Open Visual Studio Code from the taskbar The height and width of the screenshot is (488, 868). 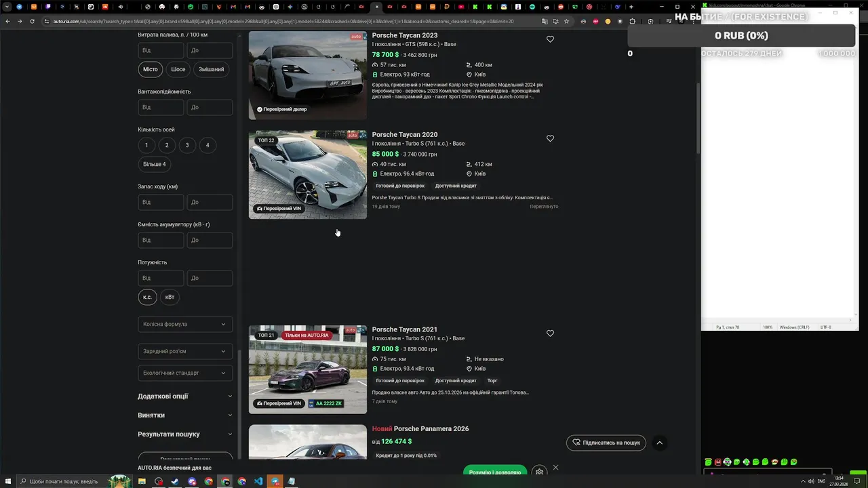point(258,481)
